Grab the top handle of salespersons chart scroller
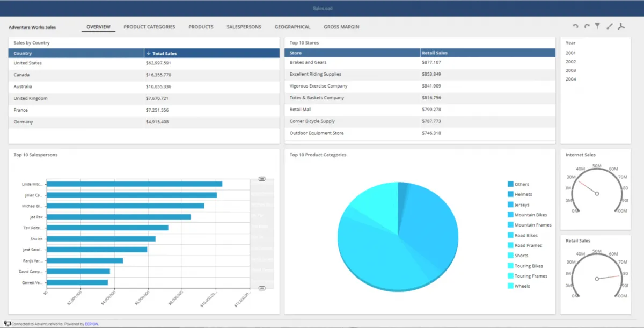This screenshot has height=328, width=644. click(262, 179)
